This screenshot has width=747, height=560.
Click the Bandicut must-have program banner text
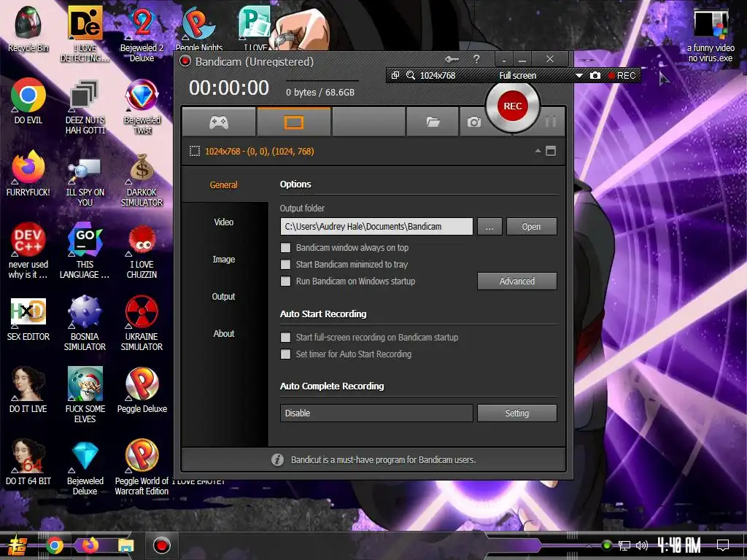pos(384,460)
